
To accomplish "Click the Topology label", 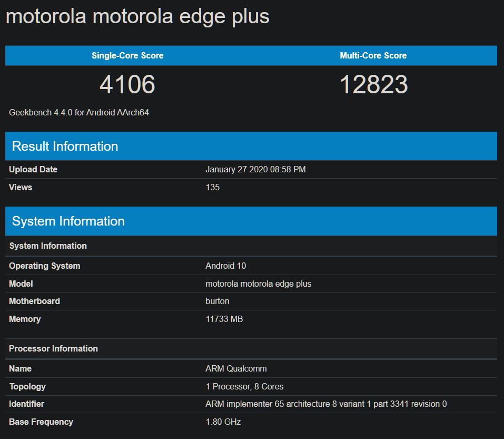I will pos(27,387).
